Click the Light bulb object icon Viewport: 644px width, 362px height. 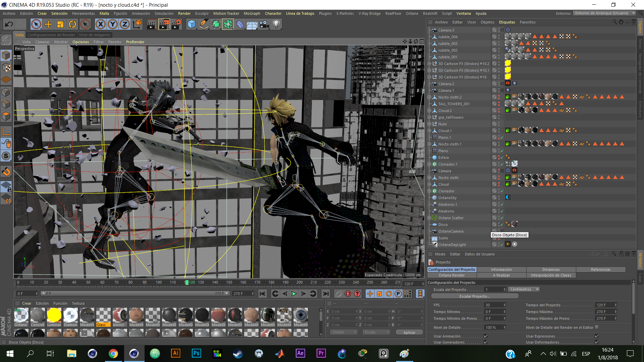[276, 24]
